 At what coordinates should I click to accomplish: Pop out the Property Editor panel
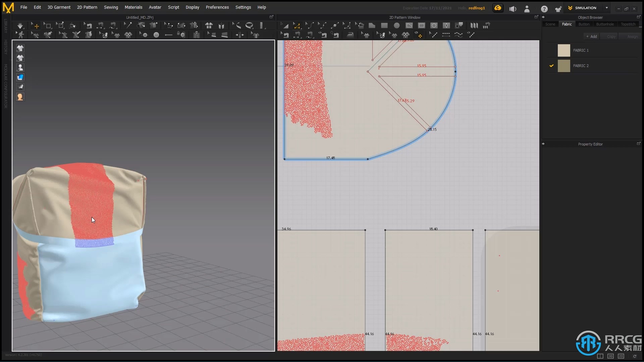tap(639, 143)
